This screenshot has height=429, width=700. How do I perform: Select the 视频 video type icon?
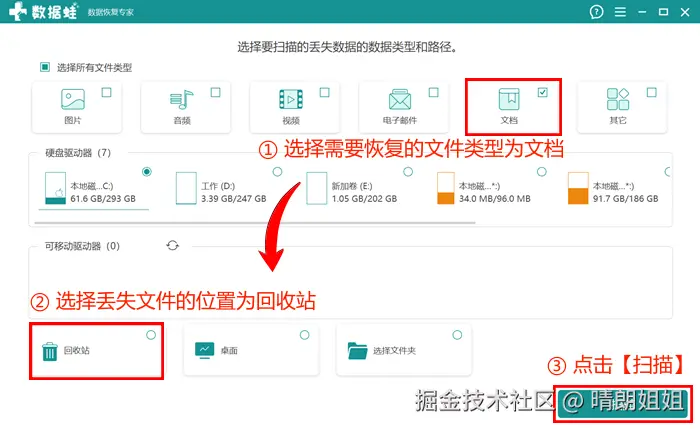(291, 99)
